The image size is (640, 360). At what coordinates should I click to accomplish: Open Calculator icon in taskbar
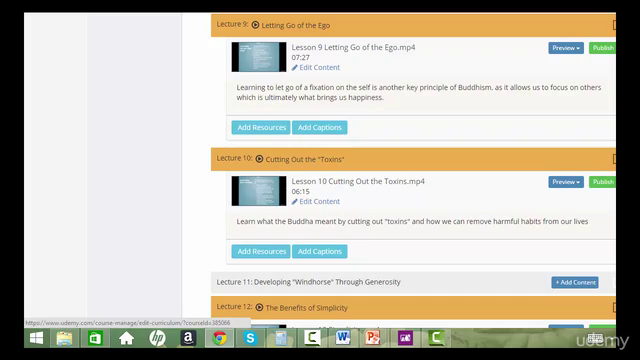click(x=281, y=338)
